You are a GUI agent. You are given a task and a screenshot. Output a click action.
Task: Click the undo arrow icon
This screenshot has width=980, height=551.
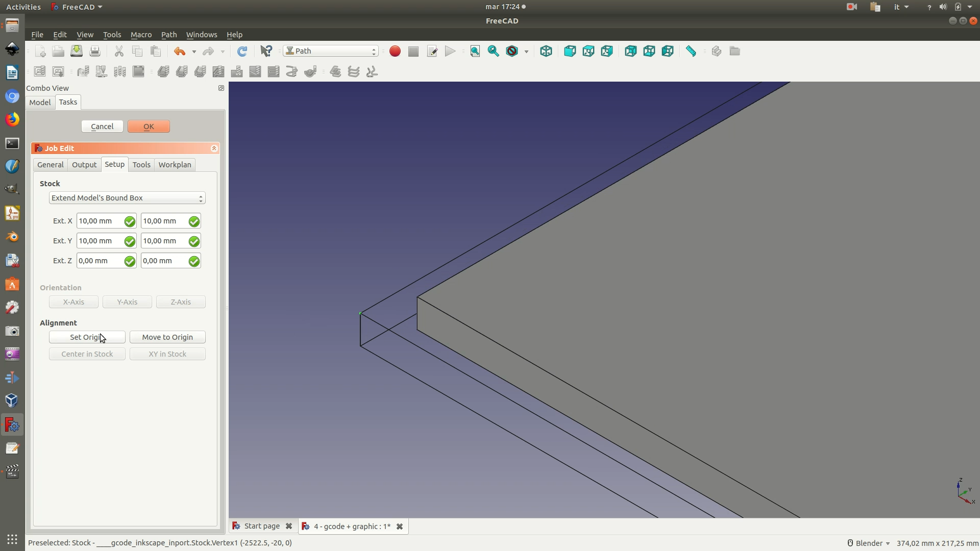[179, 52]
